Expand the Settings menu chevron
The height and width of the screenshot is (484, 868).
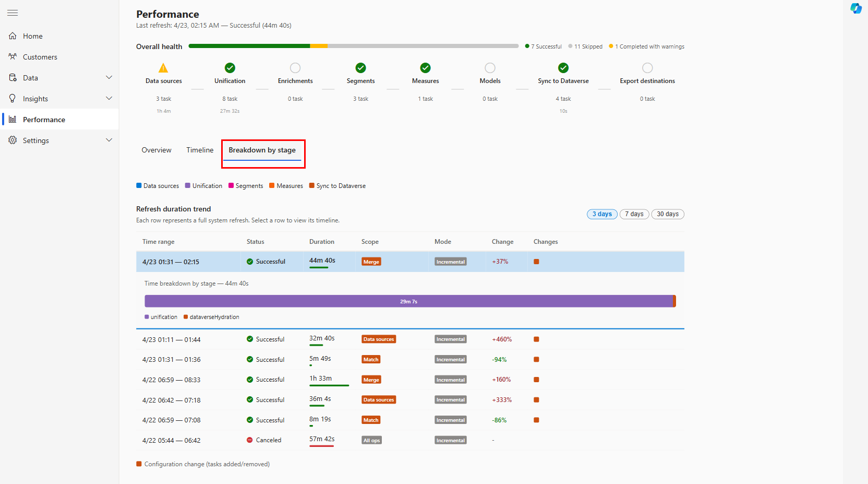click(x=109, y=140)
